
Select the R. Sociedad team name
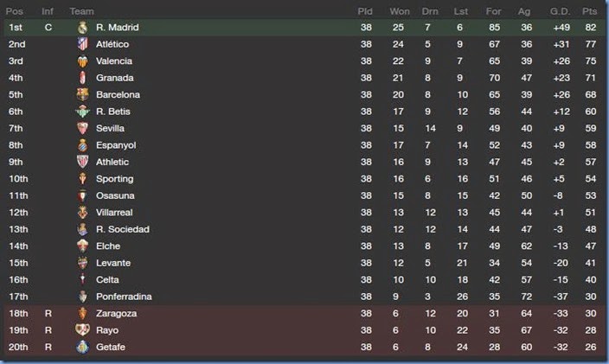tap(123, 229)
